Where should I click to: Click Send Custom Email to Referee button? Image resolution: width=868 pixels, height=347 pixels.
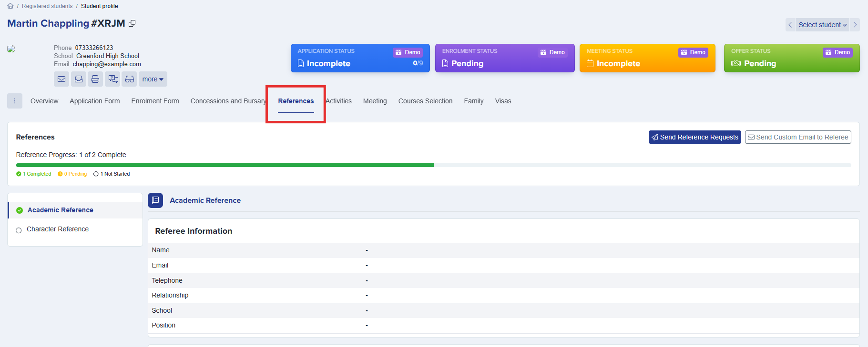click(798, 137)
